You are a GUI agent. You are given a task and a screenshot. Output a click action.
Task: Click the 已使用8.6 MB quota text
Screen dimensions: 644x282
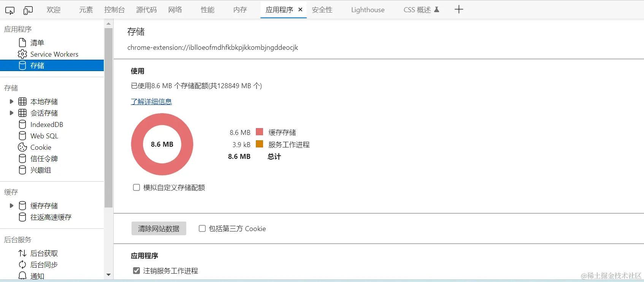click(196, 86)
